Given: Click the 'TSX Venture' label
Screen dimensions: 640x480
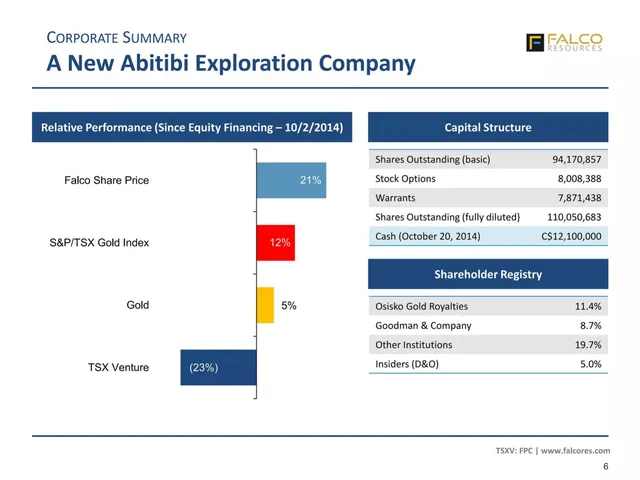Looking at the screenshot, I should click(x=118, y=367).
